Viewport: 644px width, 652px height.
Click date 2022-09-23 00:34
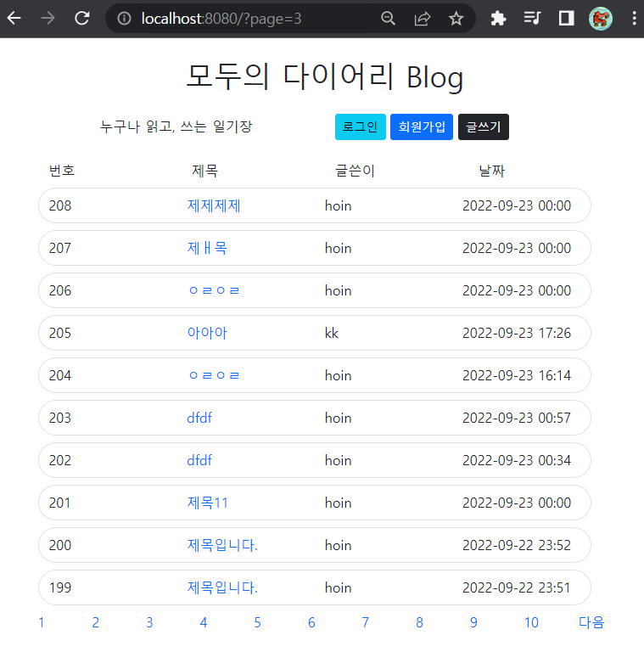pos(517,460)
